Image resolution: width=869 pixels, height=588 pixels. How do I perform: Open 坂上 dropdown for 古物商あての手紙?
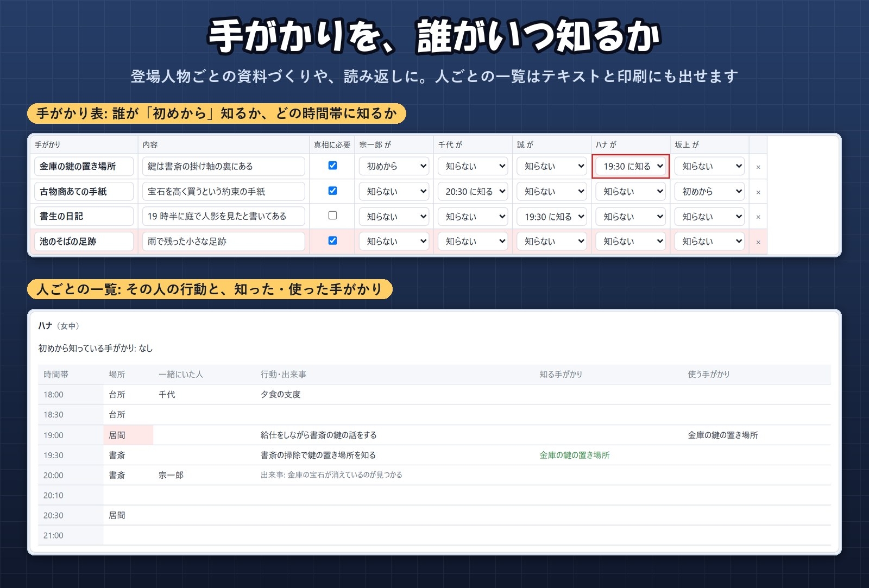709,191
